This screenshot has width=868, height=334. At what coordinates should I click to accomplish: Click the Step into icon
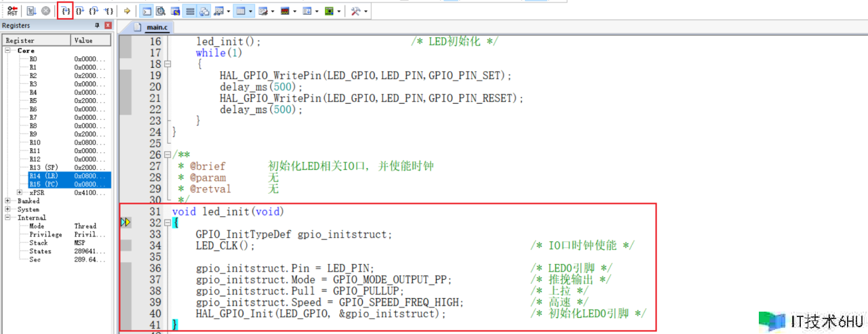[65, 11]
